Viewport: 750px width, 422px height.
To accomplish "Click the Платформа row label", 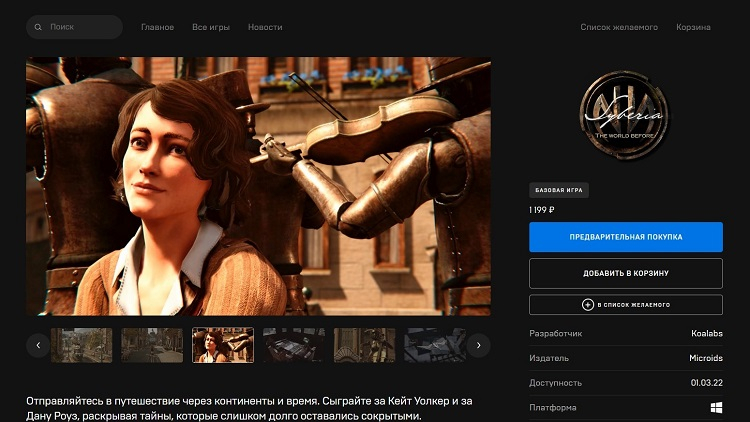I will (x=552, y=408).
